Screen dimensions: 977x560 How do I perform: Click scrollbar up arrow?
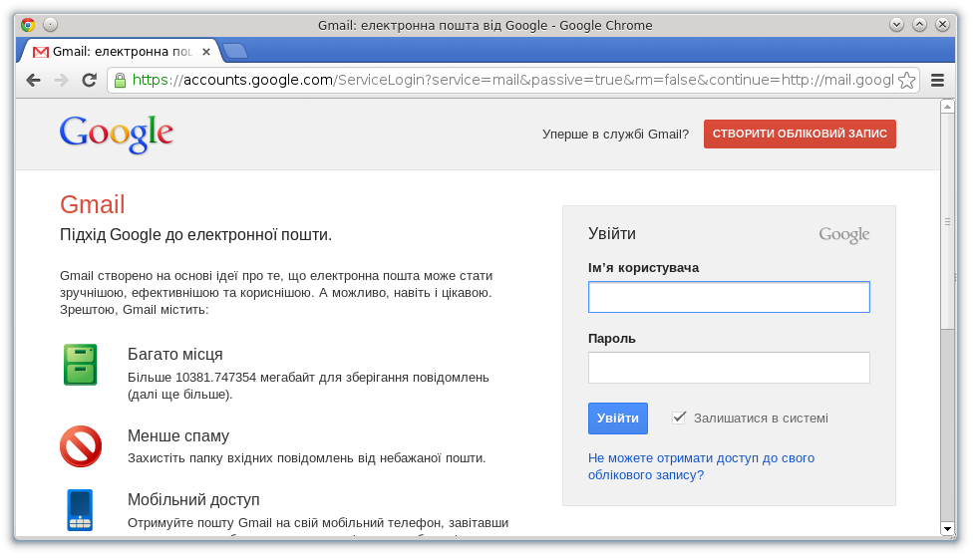tap(948, 107)
